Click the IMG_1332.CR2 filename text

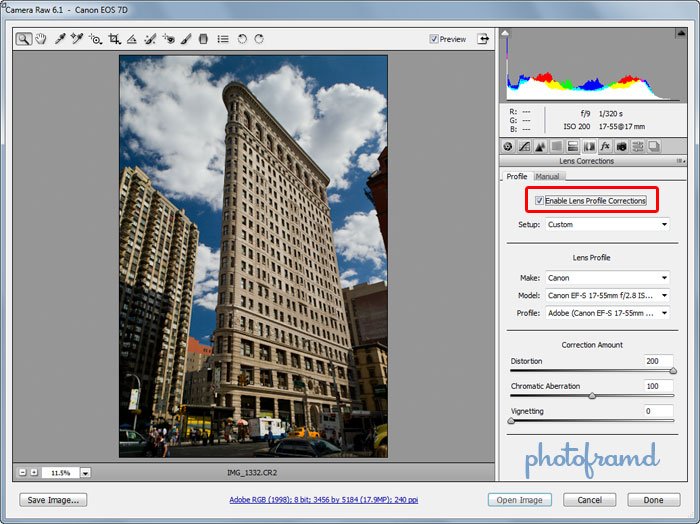[252, 472]
